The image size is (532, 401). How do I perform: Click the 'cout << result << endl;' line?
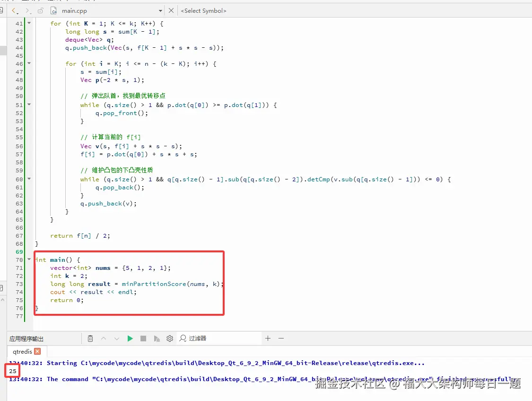[93, 292]
